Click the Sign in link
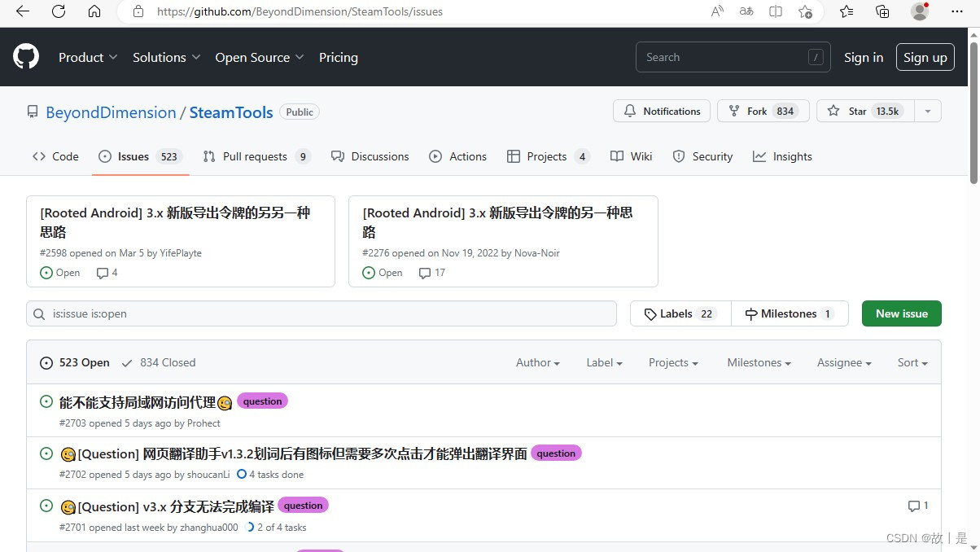Viewport: 980px width, 552px height. (864, 57)
